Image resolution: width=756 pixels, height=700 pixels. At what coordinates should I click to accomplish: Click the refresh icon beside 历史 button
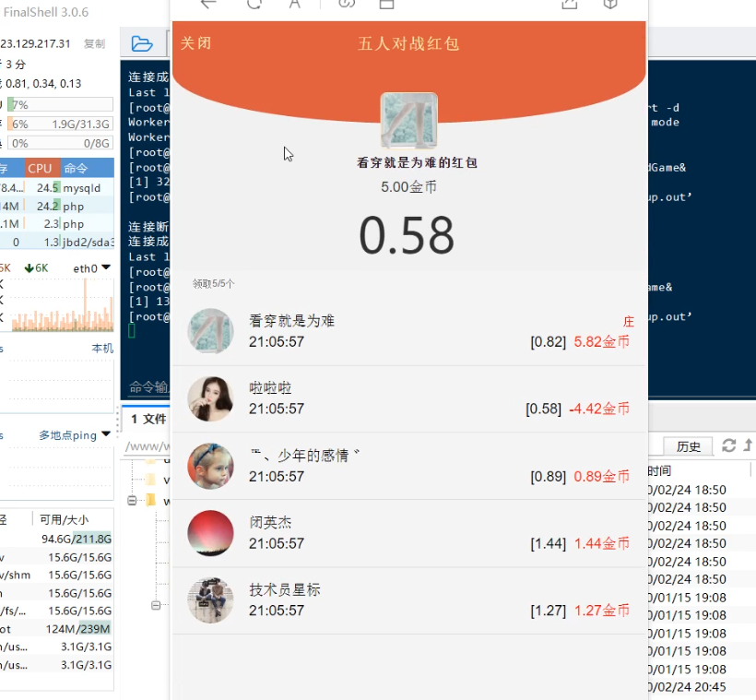(x=728, y=445)
